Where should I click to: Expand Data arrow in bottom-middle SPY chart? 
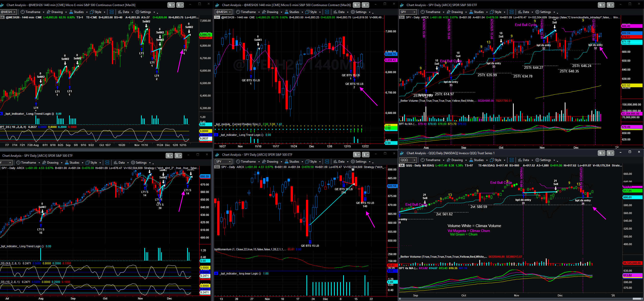coord(348,162)
